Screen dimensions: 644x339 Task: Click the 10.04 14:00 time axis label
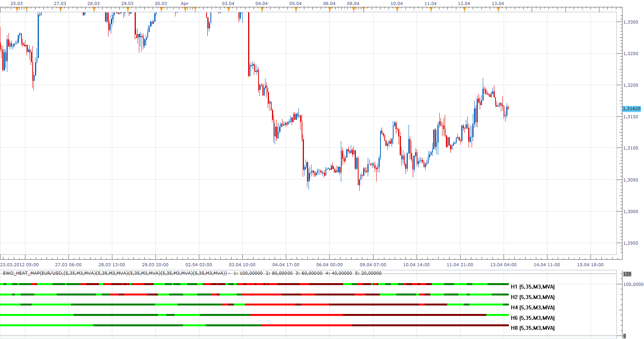coord(416,265)
